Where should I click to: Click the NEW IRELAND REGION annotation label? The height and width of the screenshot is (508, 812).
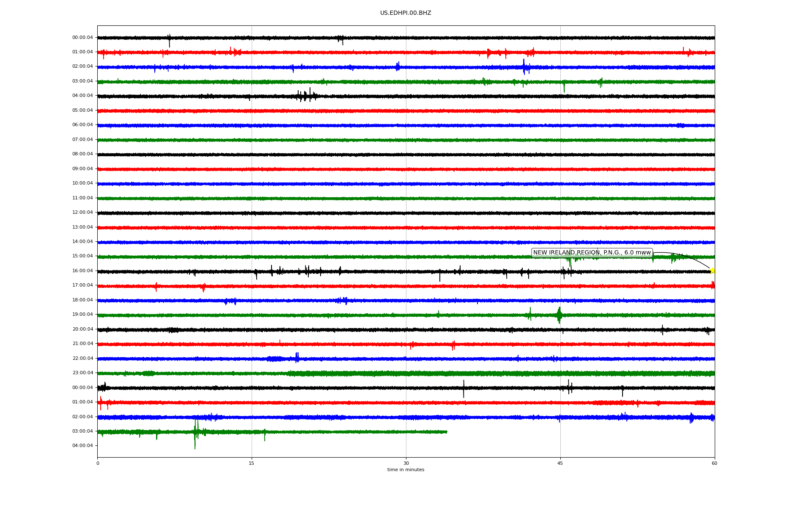click(592, 253)
